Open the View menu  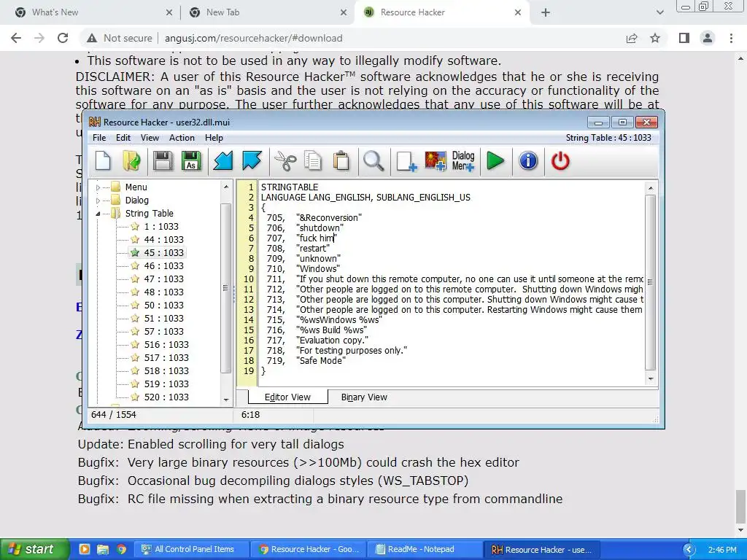pos(150,138)
